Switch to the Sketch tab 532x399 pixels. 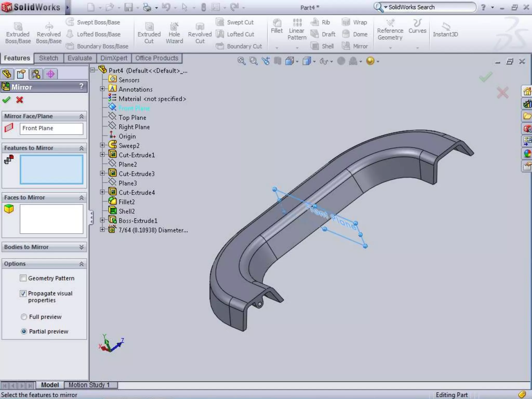pyautogui.click(x=49, y=58)
